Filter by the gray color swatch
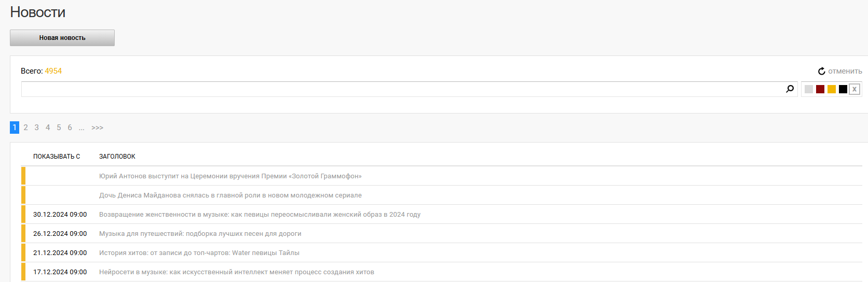The height and width of the screenshot is (282, 868). click(x=809, y=89)
